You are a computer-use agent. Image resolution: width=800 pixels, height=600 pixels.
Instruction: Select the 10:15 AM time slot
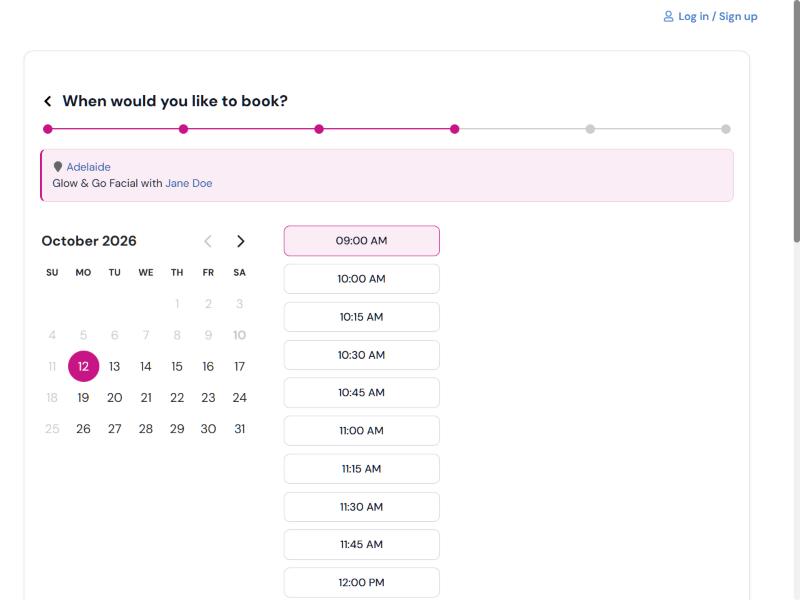362,317
